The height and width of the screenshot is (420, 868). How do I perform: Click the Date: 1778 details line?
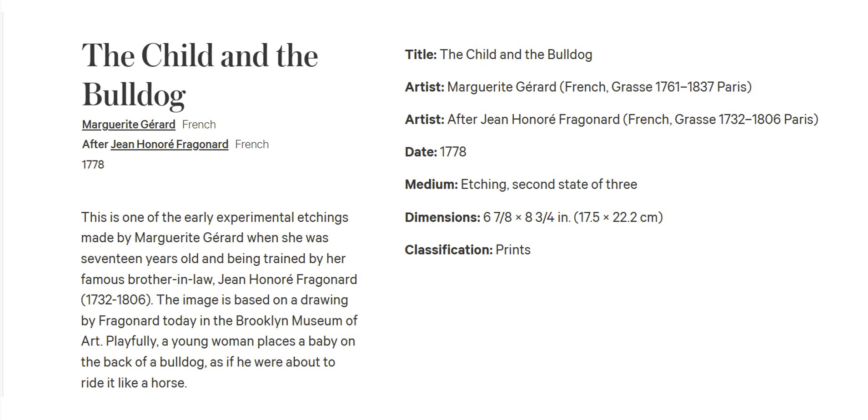click(x=435, y=152)
